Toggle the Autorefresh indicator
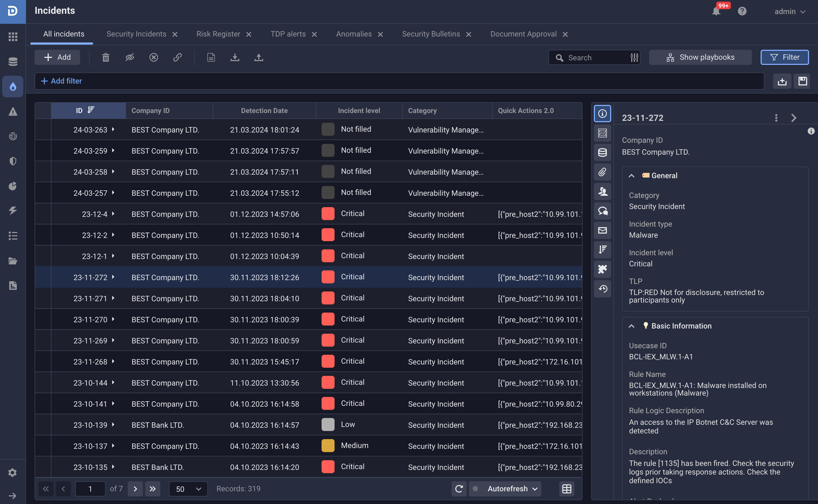The image size is (818, 504). 476,489
